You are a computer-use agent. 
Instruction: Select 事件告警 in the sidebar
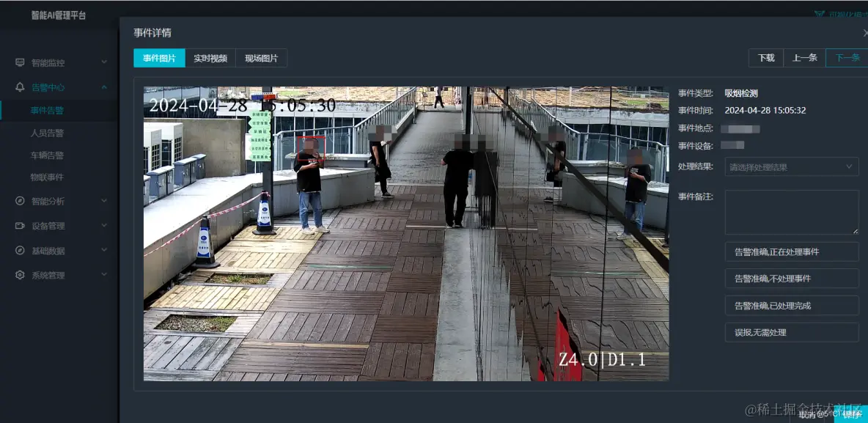coord(47,110)
